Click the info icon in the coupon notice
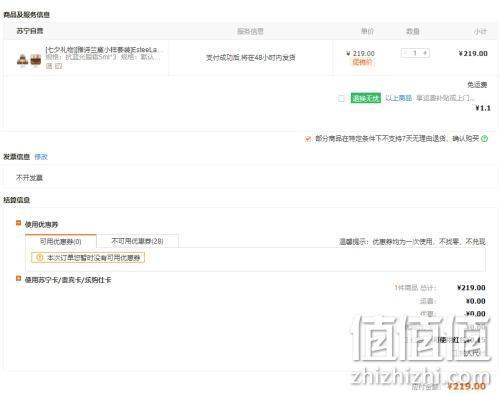Image resolution: width=500 pixels, height=394 pixels. pyautogui.click(x=40, y=258)
